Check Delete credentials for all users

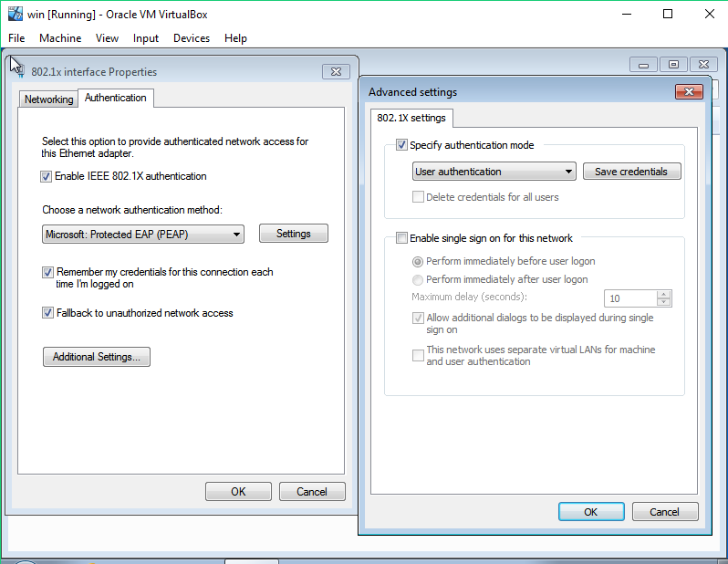(x=418, y=197)
